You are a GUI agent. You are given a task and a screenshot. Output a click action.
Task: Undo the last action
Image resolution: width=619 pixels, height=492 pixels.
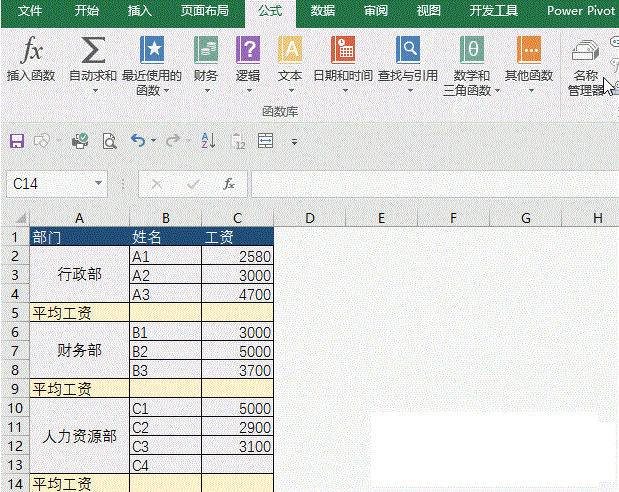tap(138, 140)
